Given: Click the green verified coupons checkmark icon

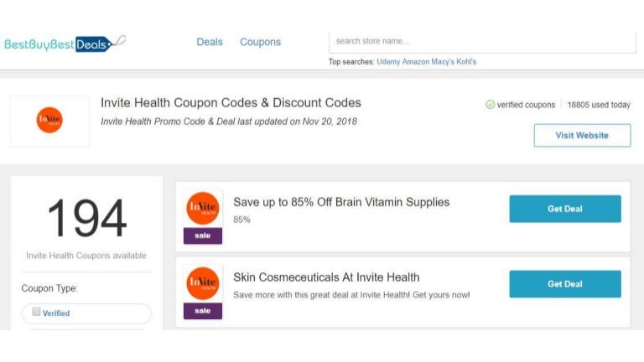Looking at the screenshot, I should (490, 105).
